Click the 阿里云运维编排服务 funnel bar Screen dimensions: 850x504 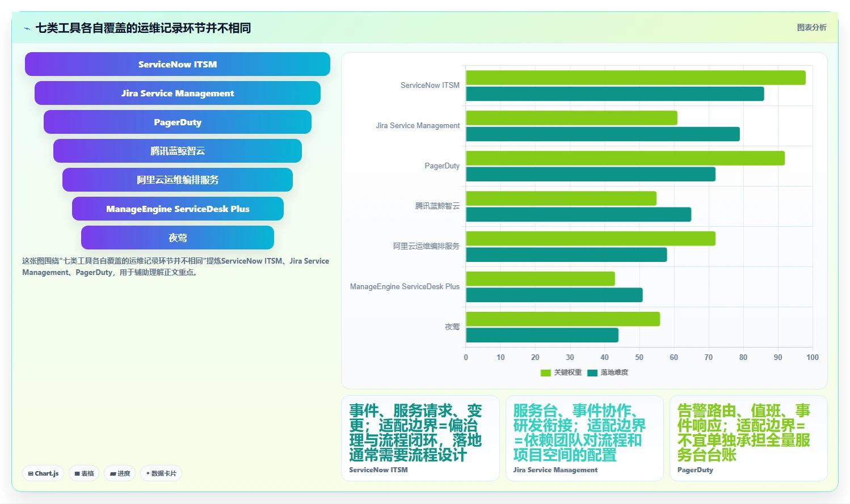click(178, 180)
